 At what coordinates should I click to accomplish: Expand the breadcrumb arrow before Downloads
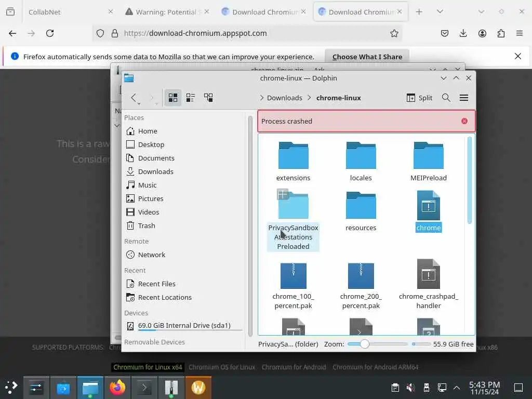(x=261, y=98)
